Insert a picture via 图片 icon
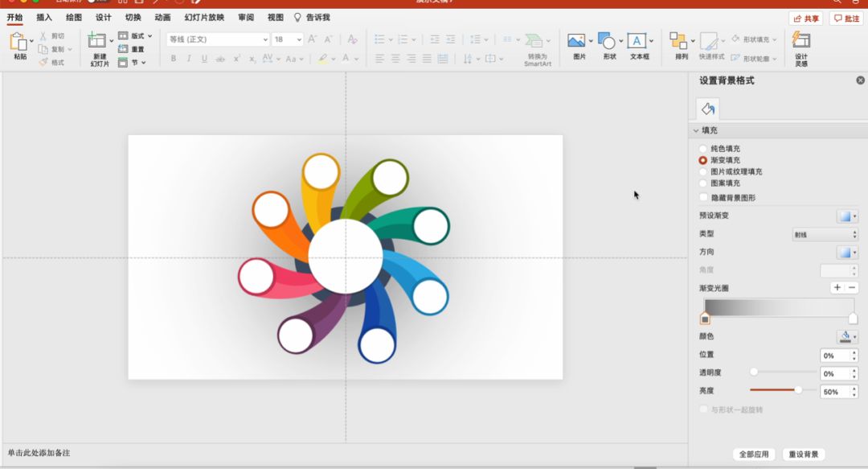Image resolution: width=868 pixels, height=469 pixels. 576,40
